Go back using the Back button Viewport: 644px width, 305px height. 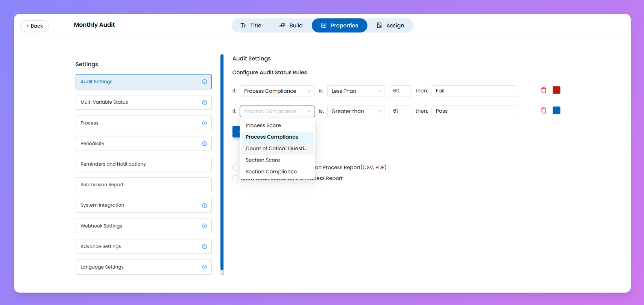(35, 26)
